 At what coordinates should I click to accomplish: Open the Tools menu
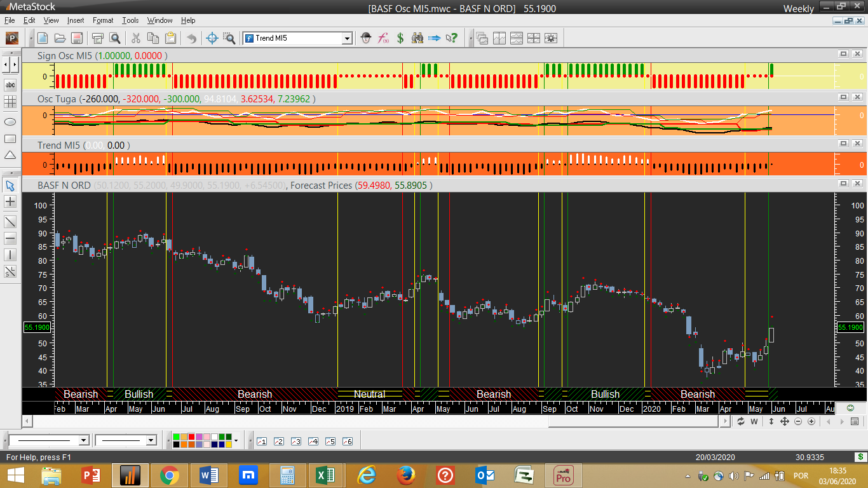click(130, 20)
